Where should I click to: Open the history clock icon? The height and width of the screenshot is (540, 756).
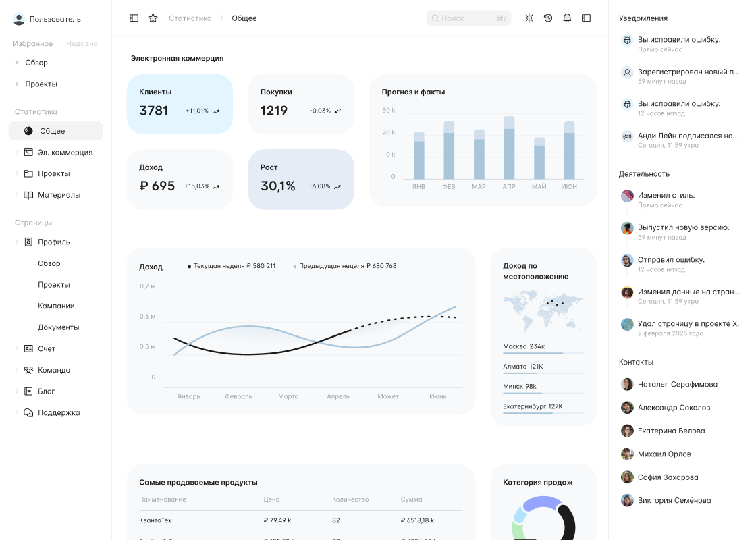[x=548, y=18]
